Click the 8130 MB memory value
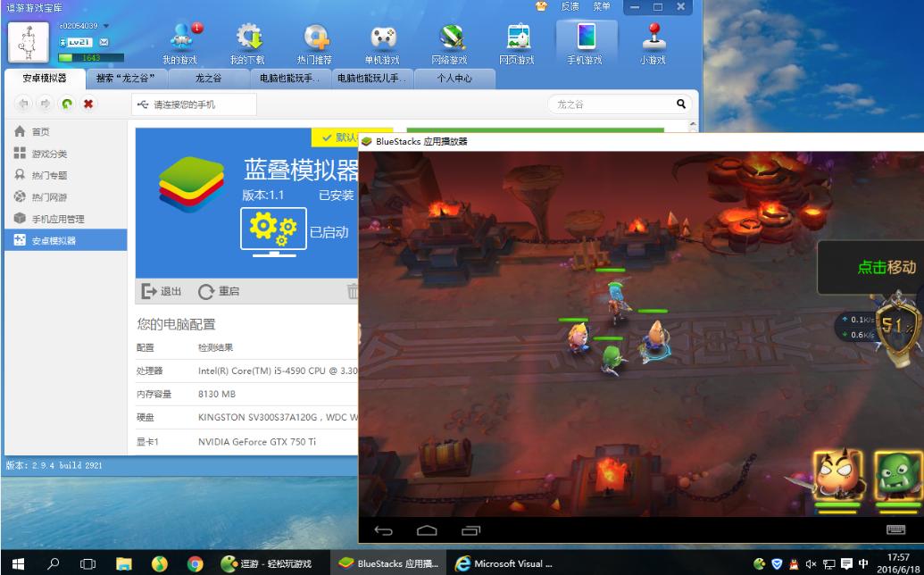This screenshot has width=924, height=575. [217, 394]
